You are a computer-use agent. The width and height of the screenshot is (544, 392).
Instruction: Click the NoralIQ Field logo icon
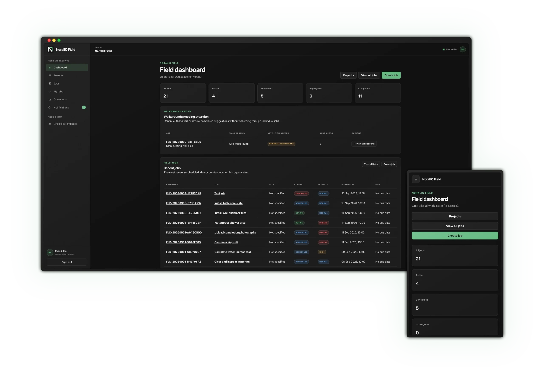tap(50, 49)
